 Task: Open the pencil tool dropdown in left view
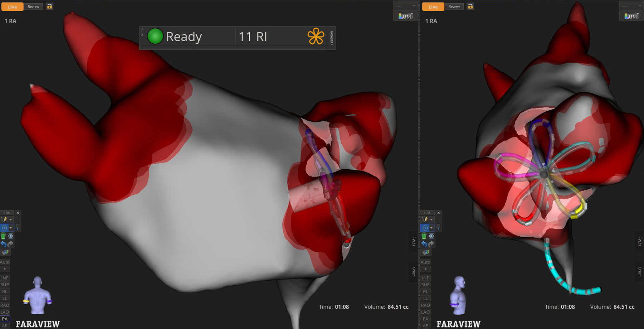11,219
